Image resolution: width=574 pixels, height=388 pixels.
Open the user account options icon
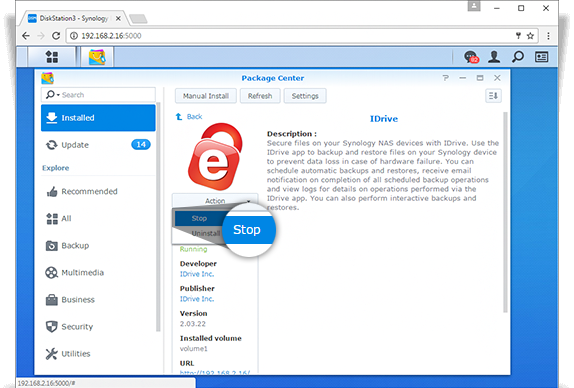point(494,57)
